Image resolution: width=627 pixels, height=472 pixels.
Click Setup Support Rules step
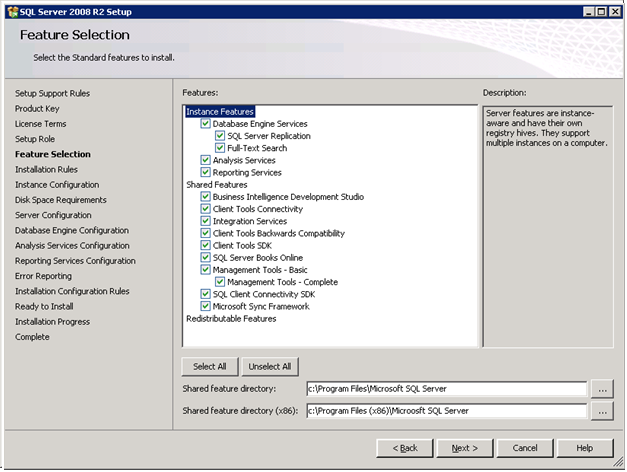(52, 94)
